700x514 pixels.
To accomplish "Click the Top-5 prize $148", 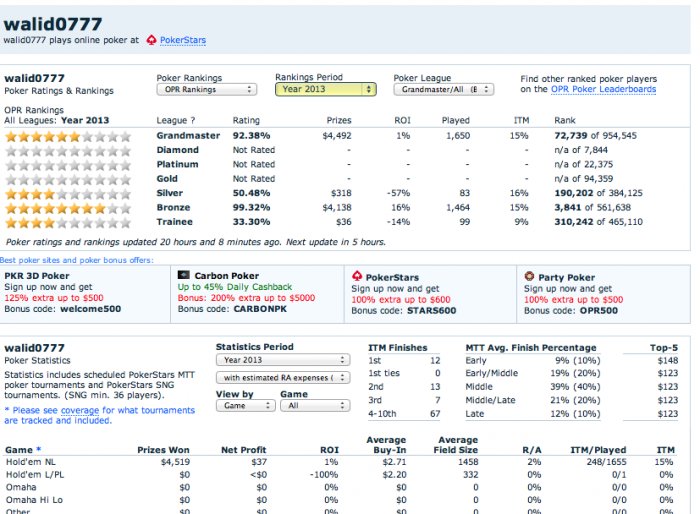I will (x=668, y=360).
